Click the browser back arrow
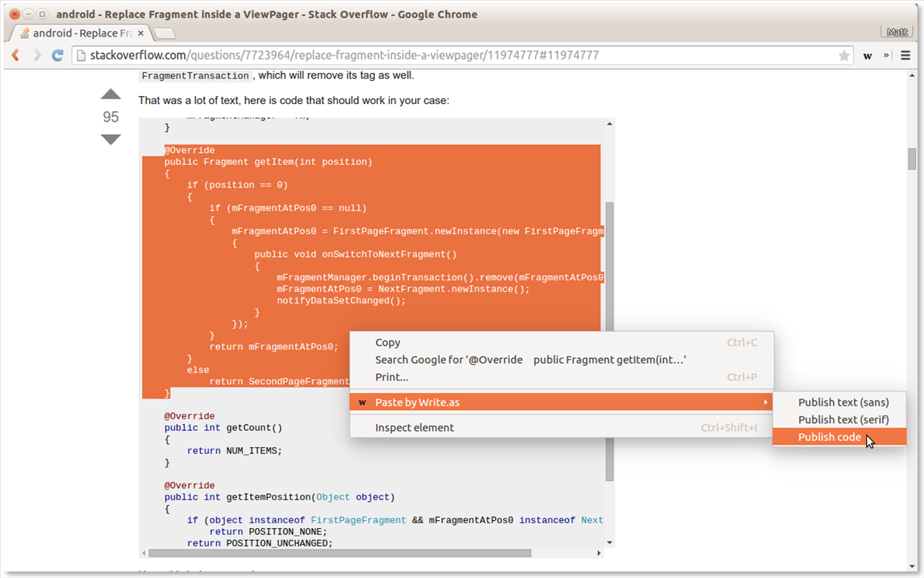The height and width of the screenshot is (578, 924). coord(15,56)
